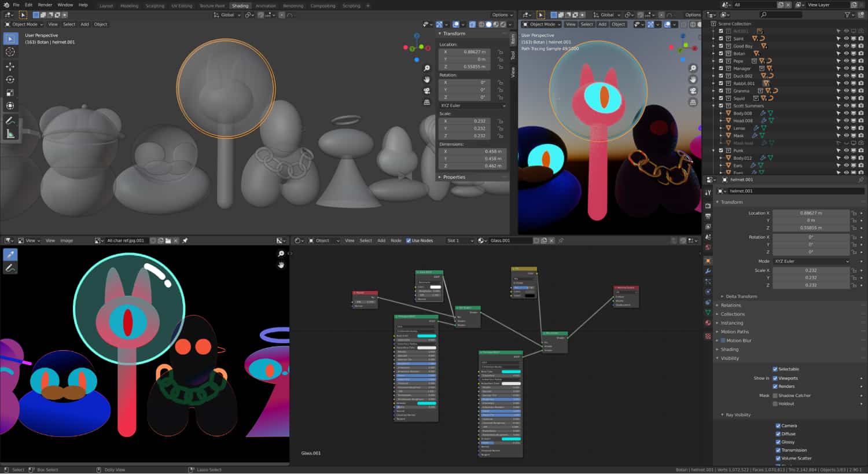
Task: Open the Render menu
Action: click(x=45, y=5)
